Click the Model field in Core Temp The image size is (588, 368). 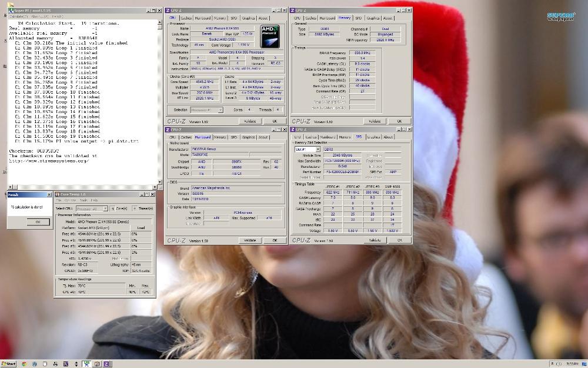pos(115,221)
